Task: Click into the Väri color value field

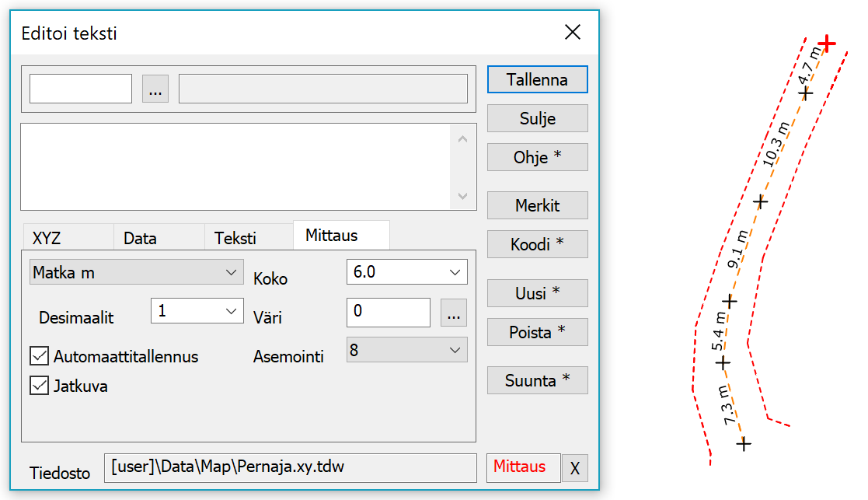Action: [388, 313]
